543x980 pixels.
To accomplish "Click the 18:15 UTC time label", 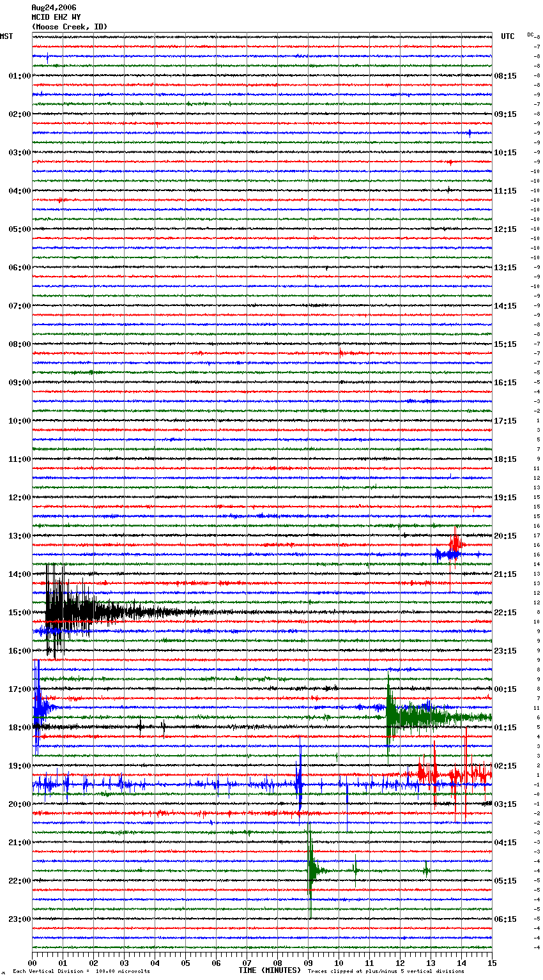I will pos(505,459).
